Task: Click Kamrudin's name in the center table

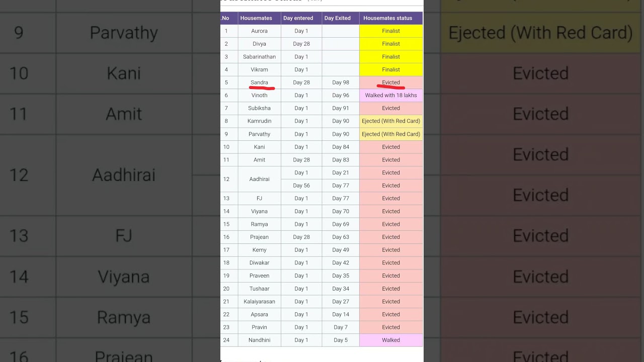Action: click(259, 121)
